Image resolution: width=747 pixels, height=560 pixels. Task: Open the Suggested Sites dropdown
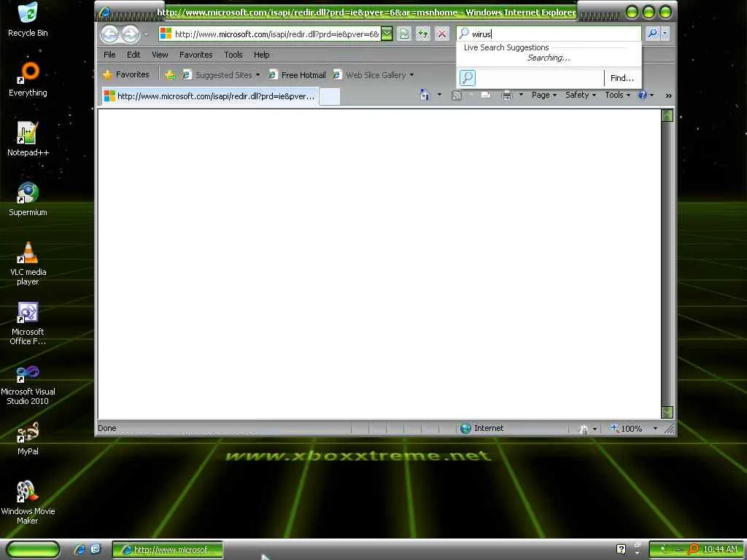[222, 75]
